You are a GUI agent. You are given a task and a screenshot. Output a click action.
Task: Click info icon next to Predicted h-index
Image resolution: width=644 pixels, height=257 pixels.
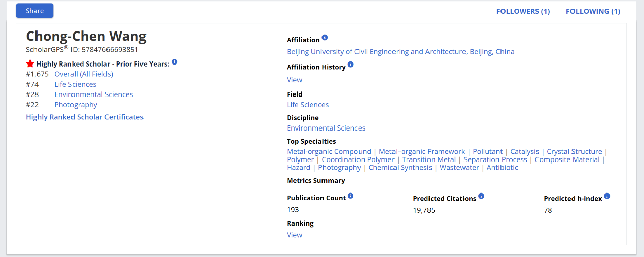[607, 196]
